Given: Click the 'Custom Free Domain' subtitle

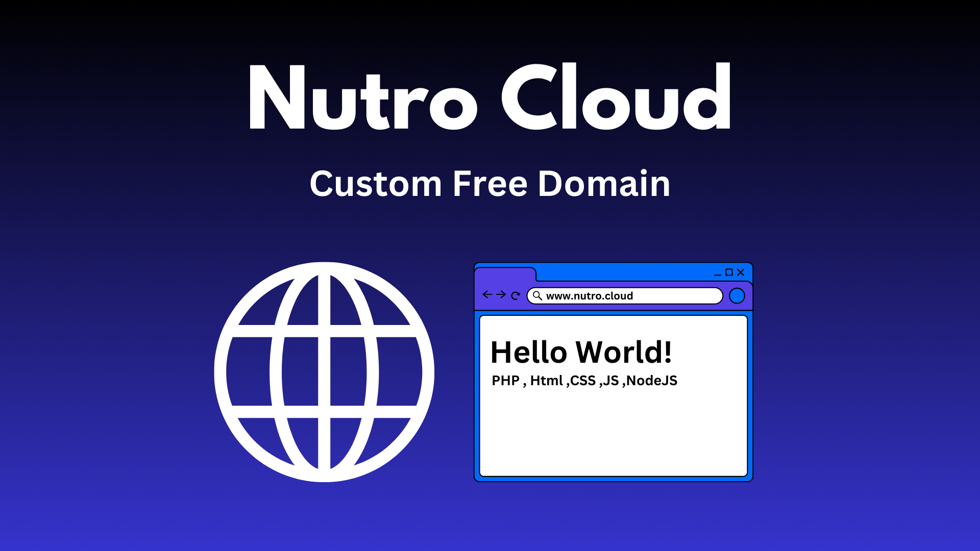Looking at the screenshot, I should 490,184.
